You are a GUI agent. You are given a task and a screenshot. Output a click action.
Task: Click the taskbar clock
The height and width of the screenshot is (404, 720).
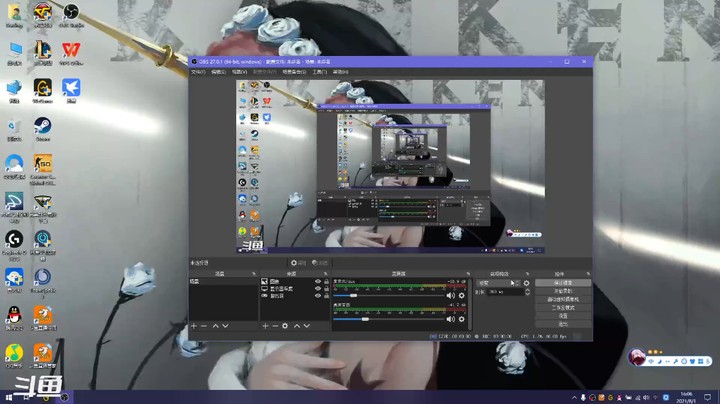pyautogui.click(x=686, y=397)
